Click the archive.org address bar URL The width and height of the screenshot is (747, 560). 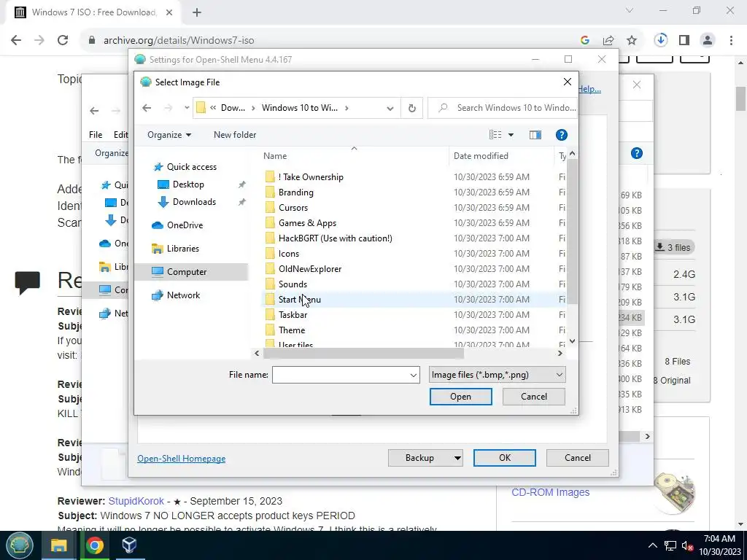coord(179,41)
